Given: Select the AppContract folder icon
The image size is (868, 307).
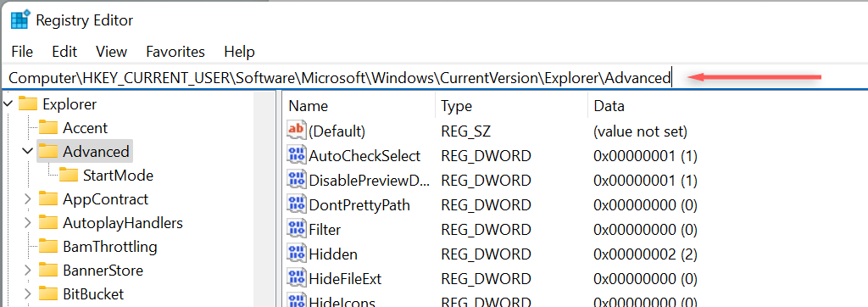Looking at the screenshot, I should 48,199.
